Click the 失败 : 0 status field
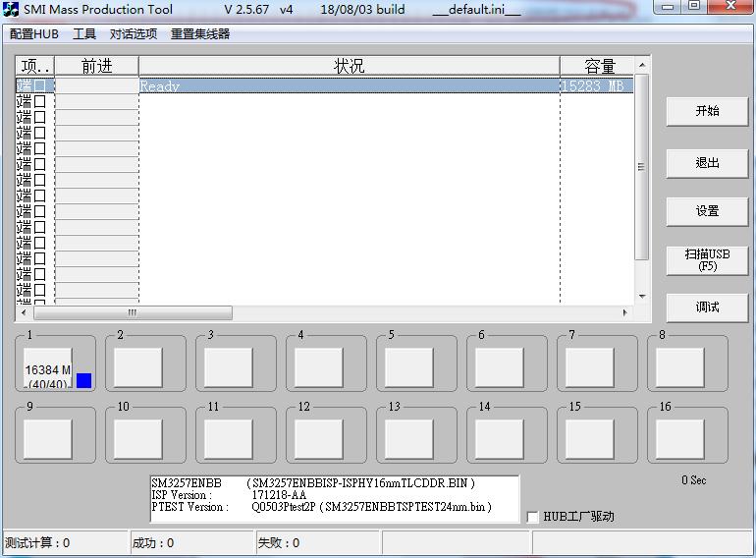The height and width of the screenshot is (558, 756). tap(318, 543)
